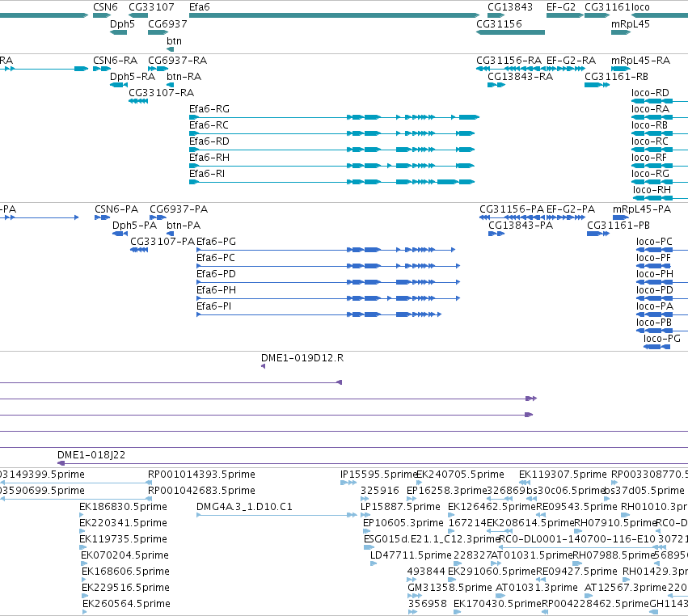Select the Efa6 gene bar
The width and height of the screenshot is (688, 616).
334,15
